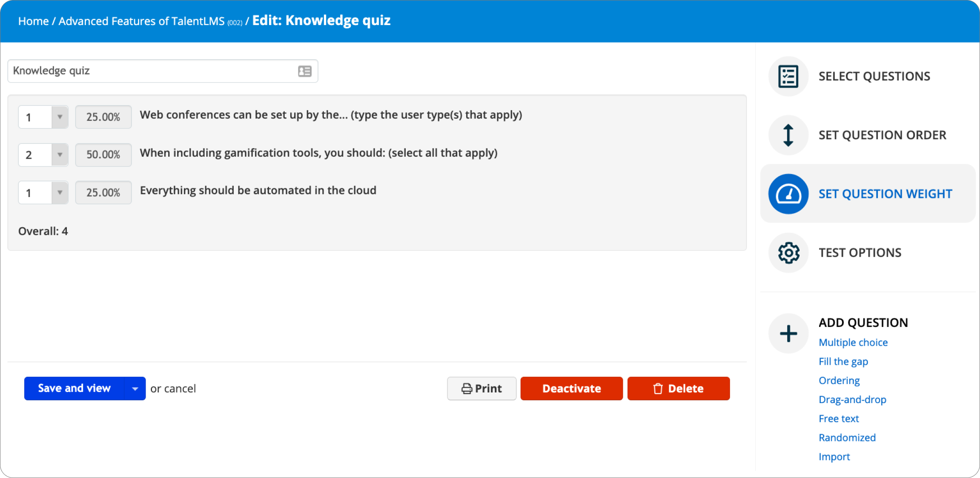Click the cancel link
Viewport: 980px width, 478px height.
(180, 389)
